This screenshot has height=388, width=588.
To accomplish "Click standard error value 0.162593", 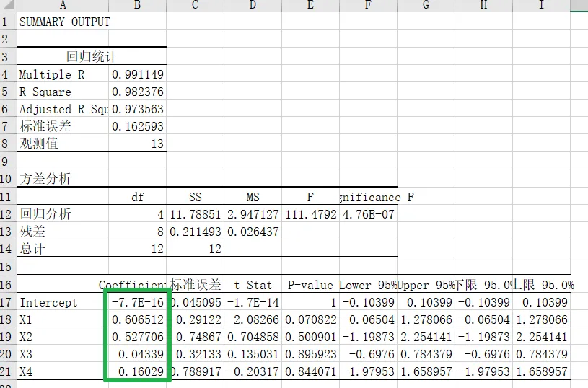I will [x=137, y=126].
